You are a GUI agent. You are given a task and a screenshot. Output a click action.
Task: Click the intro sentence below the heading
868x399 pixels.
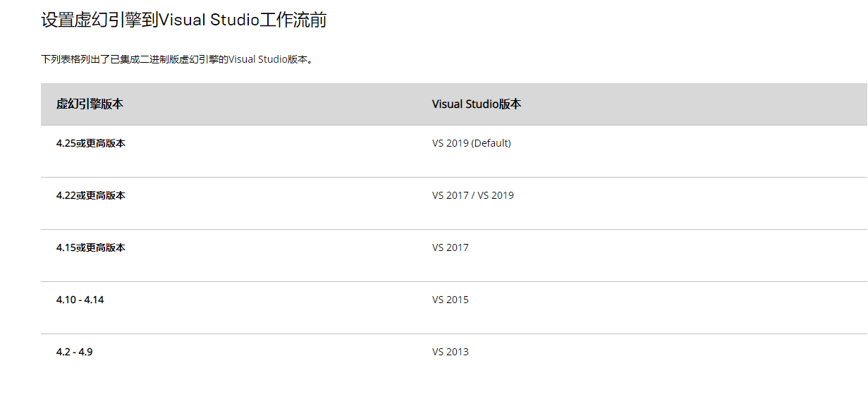[x=177, y=59]
